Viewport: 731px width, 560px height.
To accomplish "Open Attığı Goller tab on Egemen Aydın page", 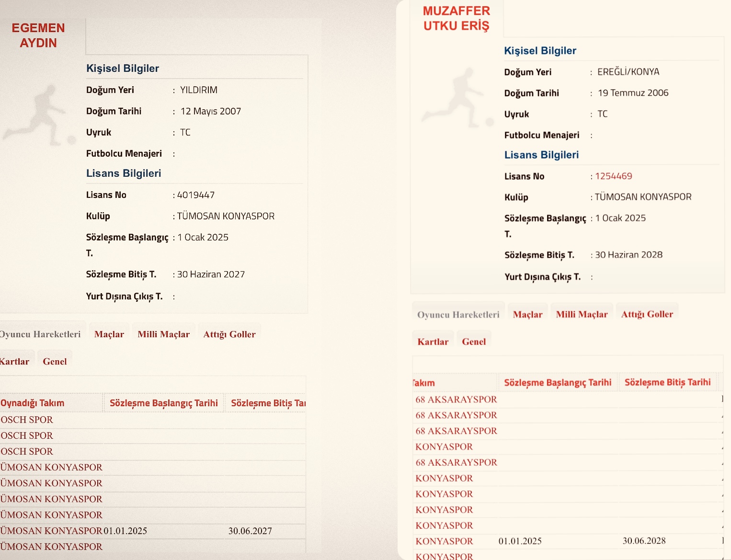I will point(229,334).
